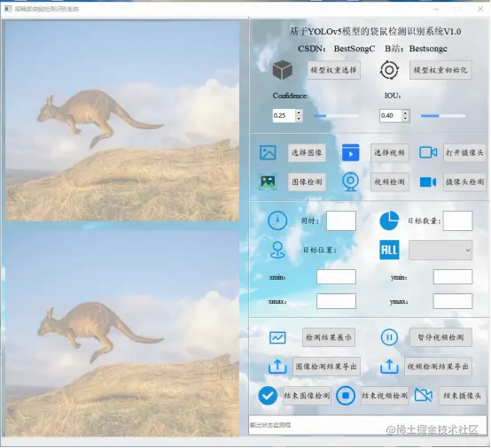Click the line chart results icon
This screenshot has height=448, width=491.
pyautogui.click(x=277, y=337)
